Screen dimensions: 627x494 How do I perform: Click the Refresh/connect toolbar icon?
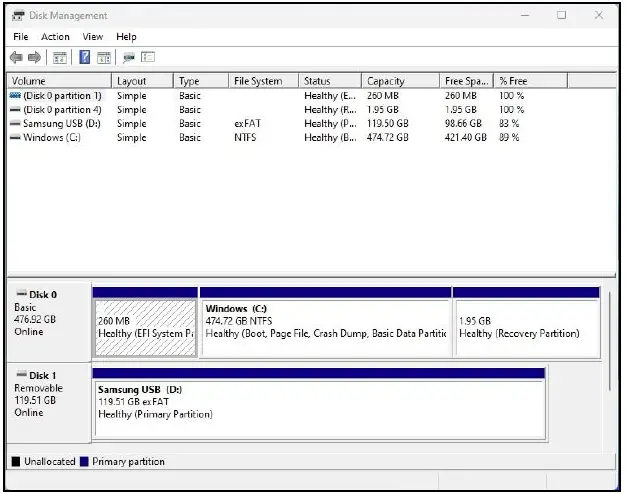coord(129,58)
